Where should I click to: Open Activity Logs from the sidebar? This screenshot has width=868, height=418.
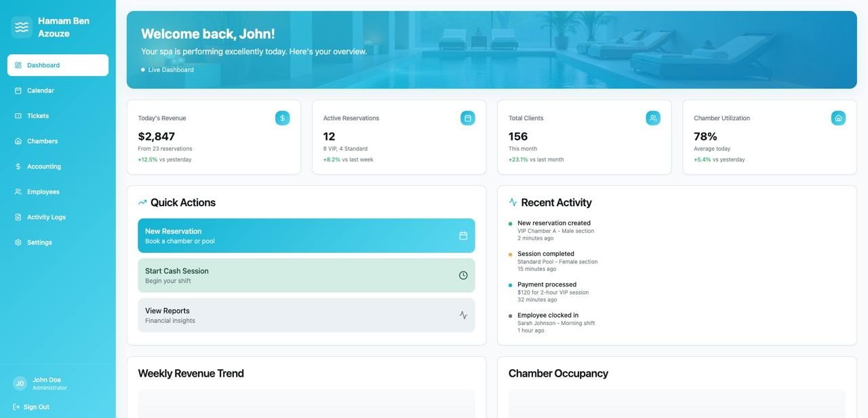(x=58, y=217)
